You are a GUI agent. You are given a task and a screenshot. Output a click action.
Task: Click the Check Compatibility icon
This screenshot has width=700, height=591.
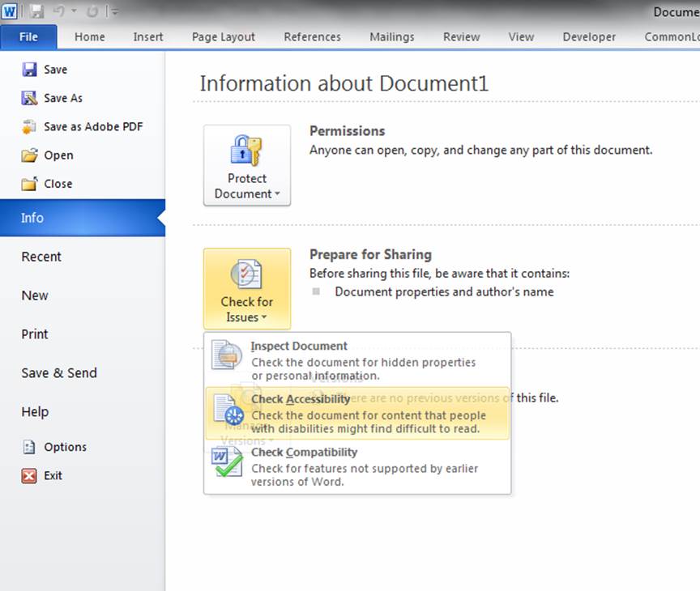228,462
